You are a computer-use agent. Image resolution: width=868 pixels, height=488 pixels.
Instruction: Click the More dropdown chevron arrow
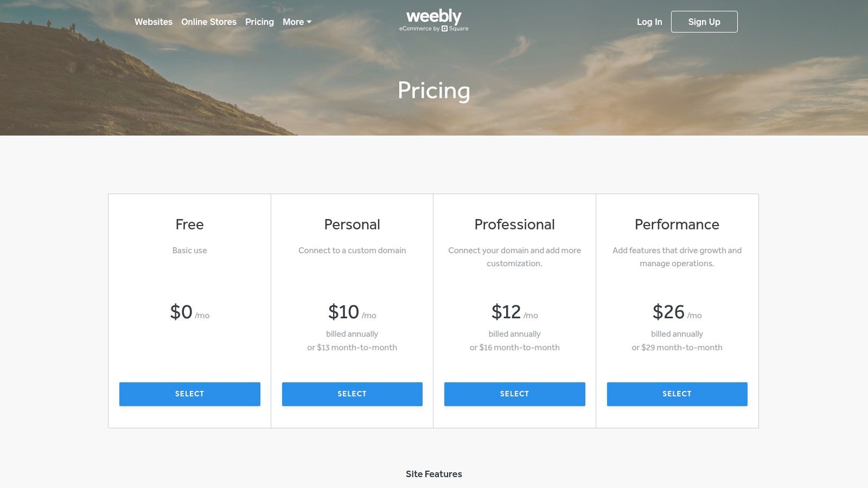(x=309, y=22)
